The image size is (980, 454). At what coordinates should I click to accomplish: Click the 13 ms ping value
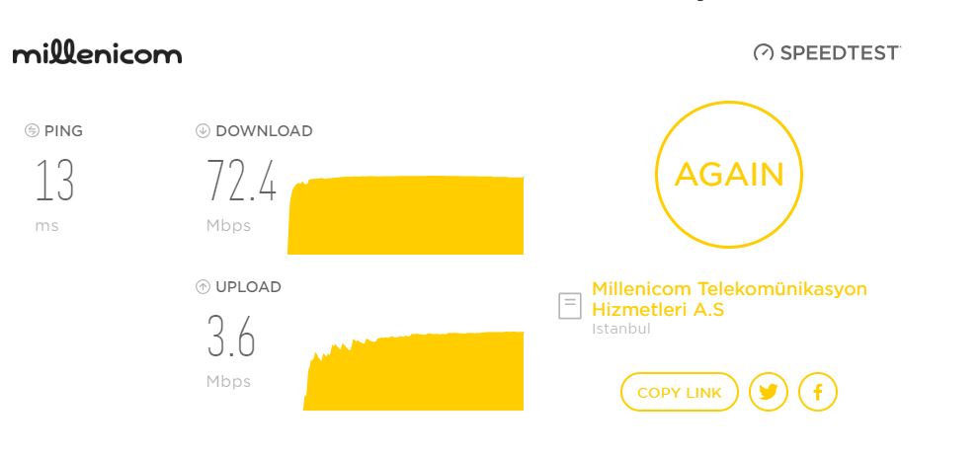point(55,180)
